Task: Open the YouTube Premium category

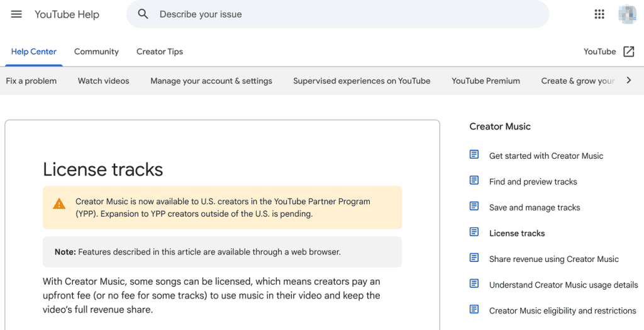Action: pyautogui.click(x=486, y=81)
